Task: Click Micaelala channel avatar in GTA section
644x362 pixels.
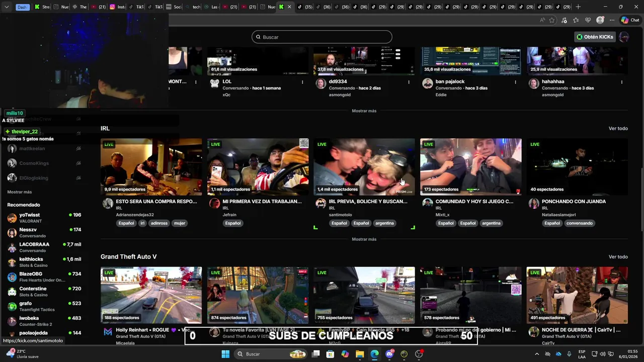Action: [x=108, y=332]
